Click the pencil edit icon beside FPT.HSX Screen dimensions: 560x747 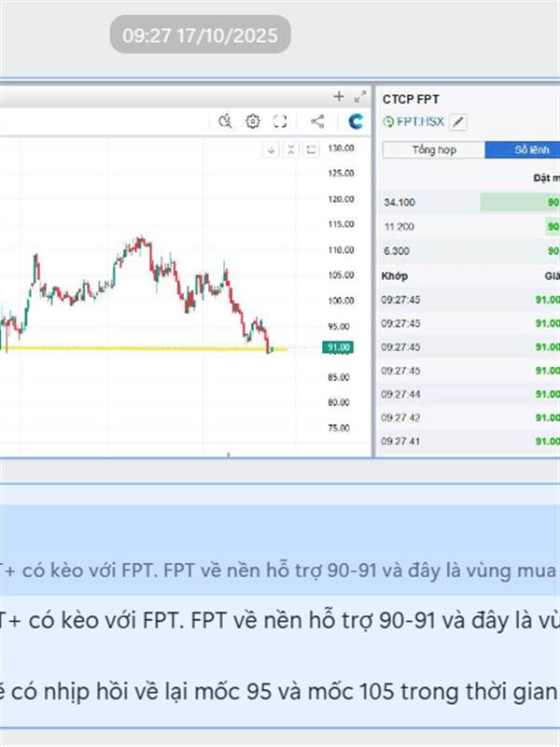tap(457, 122)
